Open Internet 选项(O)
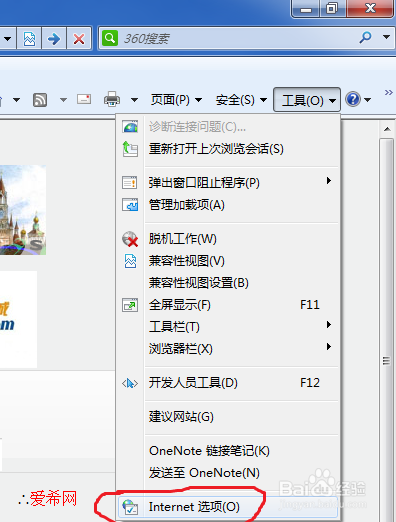This screenshot has width=396, height=522. click(x=228, y=507)
